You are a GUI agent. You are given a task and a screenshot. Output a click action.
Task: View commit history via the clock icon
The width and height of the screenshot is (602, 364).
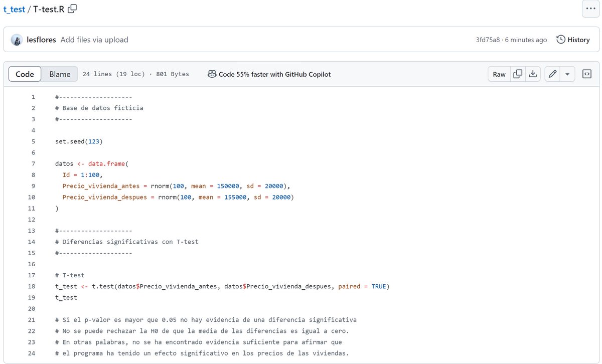pos(560,39)
